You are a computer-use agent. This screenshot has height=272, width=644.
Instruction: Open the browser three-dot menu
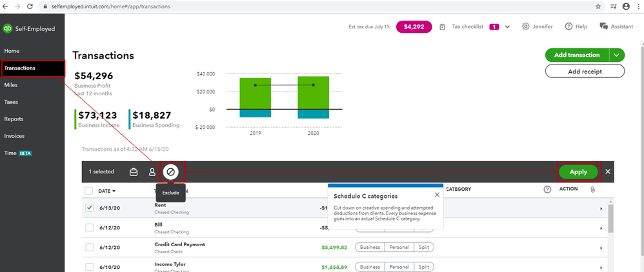click(638, 6)
